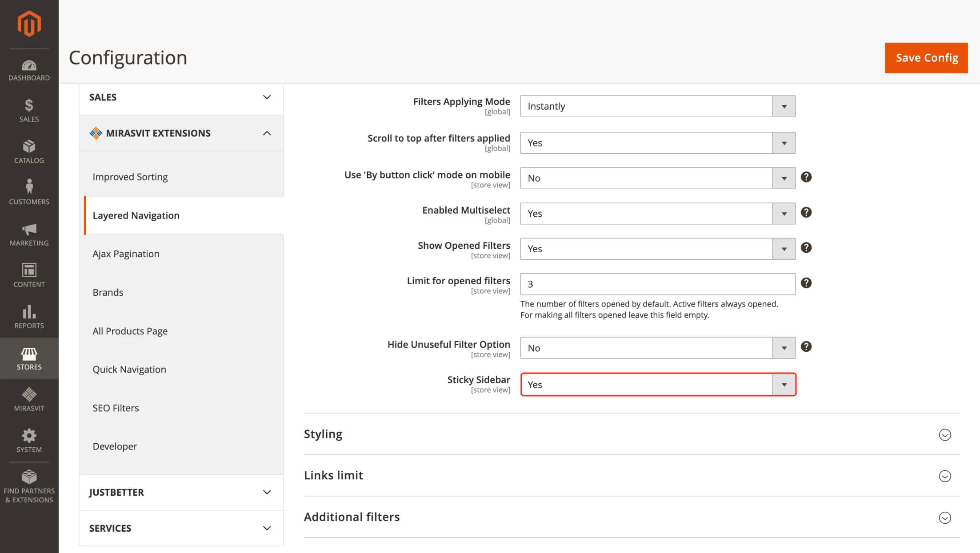Click the Limit for opened filters field
The width and height of the screenshot is (980, 553).
click(657, 284)
